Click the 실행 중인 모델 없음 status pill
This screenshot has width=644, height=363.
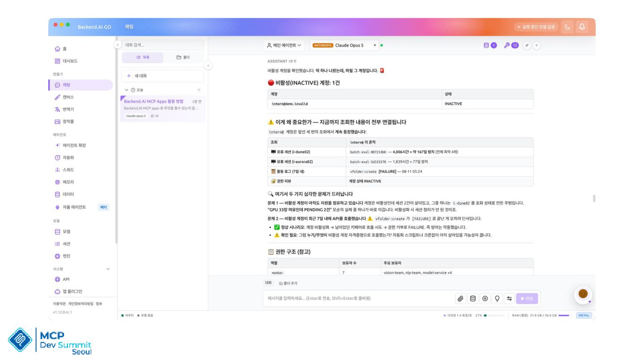click(536, 27)
